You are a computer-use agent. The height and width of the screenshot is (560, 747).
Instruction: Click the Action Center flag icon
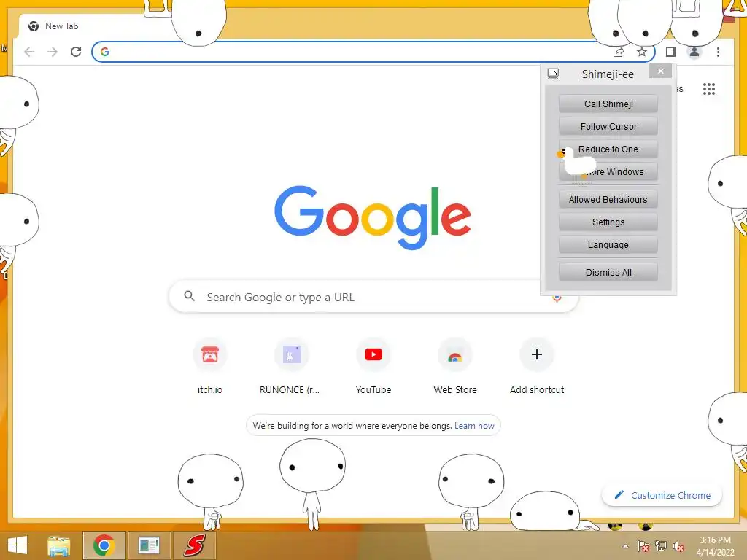(643, 547)
